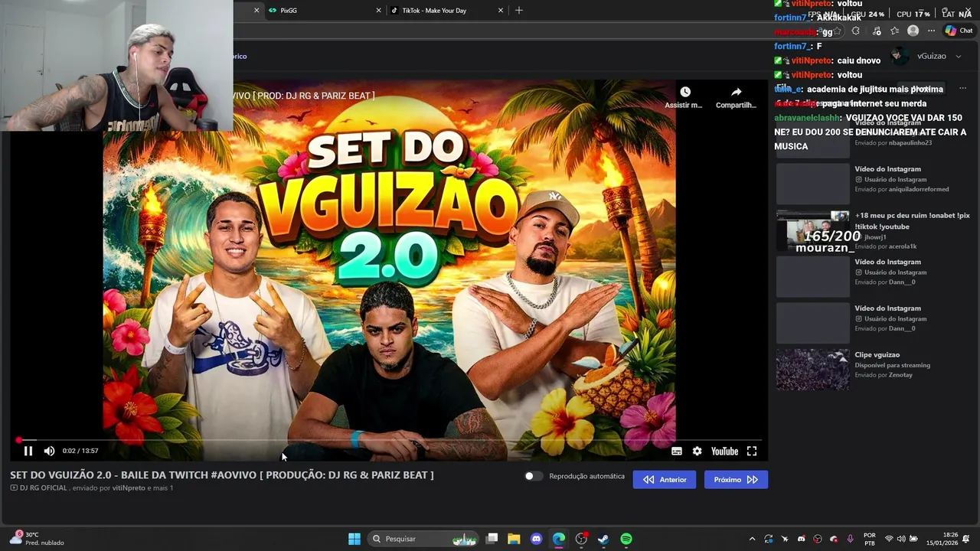980x551 pixels.
Task: Open the weather widget showing 30°C
Action: [x=37, y=539]
